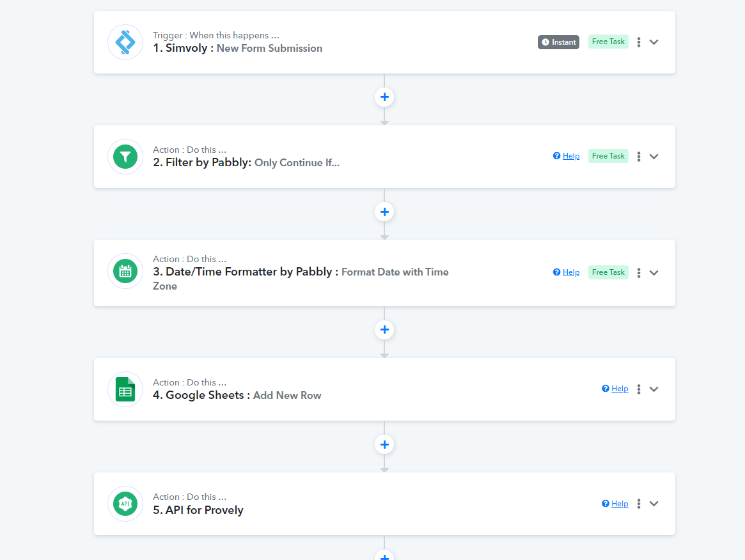
Task: Click the 'Add New Row' text
Action: pyautogui.click(x=287, y=395)
